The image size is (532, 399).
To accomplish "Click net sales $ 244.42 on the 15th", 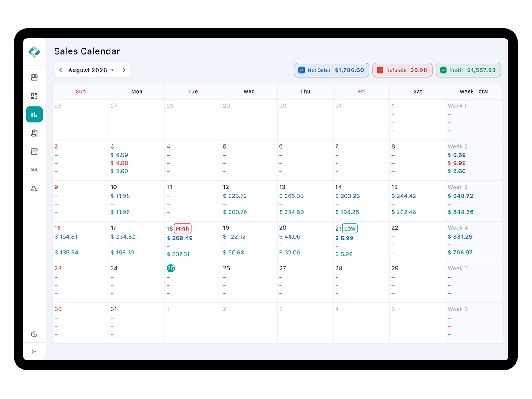I will tap(404, 196).
